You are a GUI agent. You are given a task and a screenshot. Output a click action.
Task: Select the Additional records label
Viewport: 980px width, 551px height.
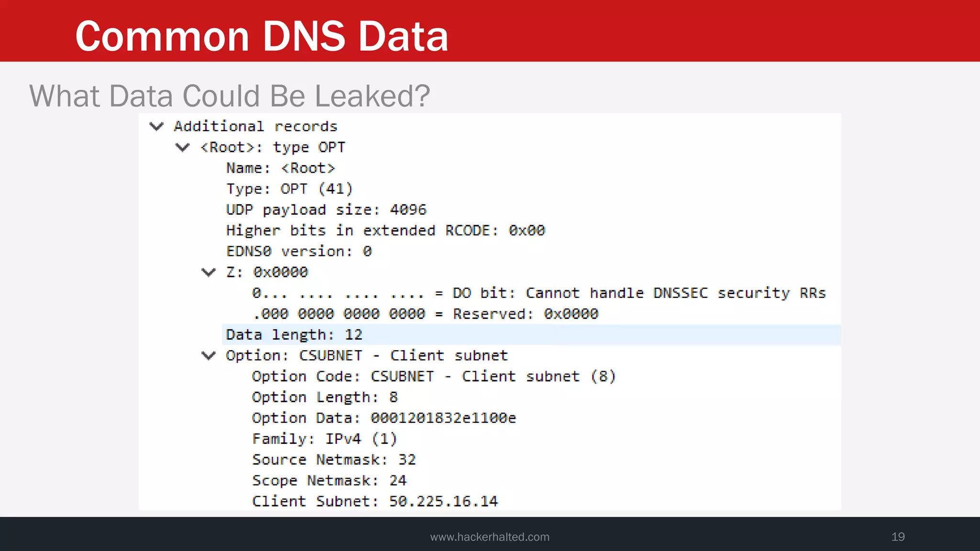coord(256,126)
